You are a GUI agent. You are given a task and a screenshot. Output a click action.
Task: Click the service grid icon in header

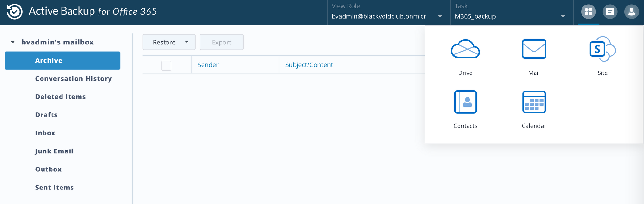tap(588, 12)
